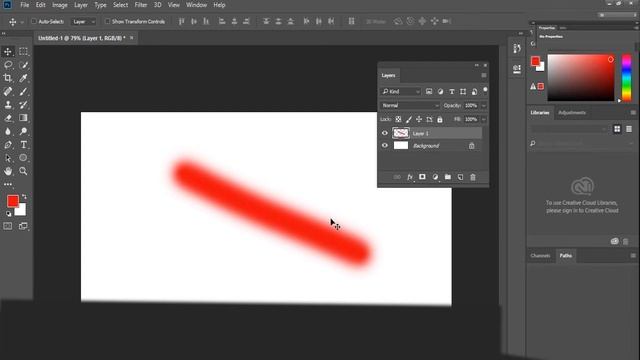This screenshot has width=640, height=360.
Task: Select the Crop tool
Action: (x=8, y=78)
